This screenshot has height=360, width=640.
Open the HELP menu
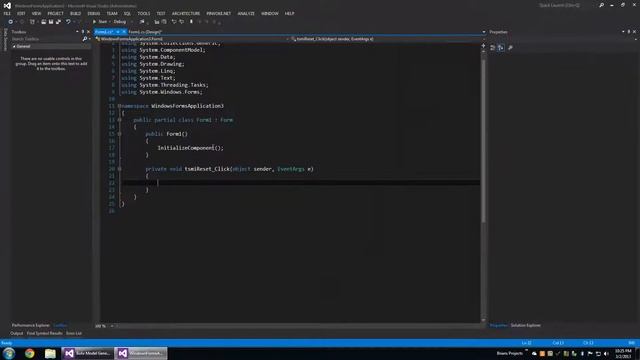click(289, 13)
